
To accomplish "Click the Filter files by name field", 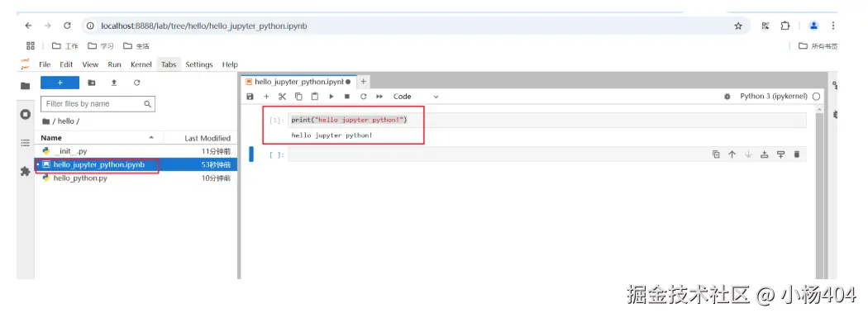I will click(98, 104).
